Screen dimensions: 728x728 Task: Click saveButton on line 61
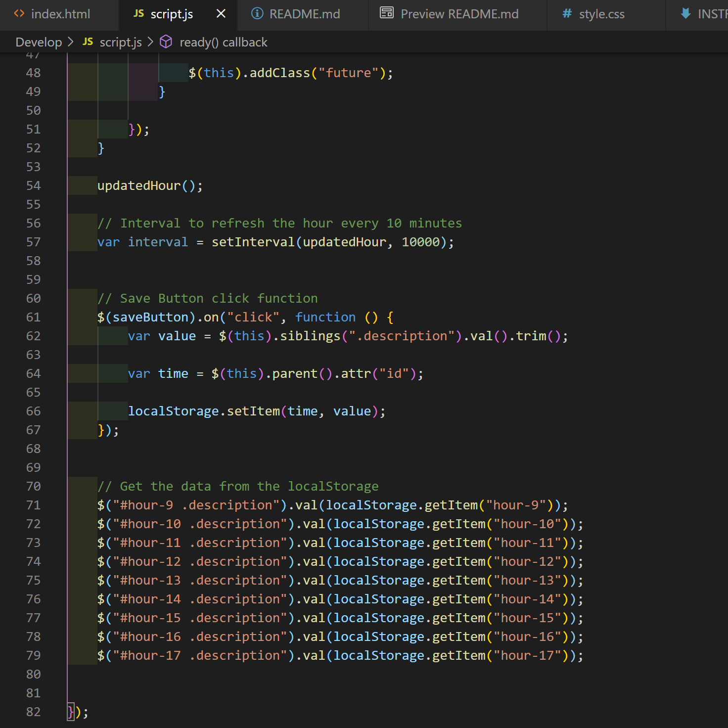(150, 317)
